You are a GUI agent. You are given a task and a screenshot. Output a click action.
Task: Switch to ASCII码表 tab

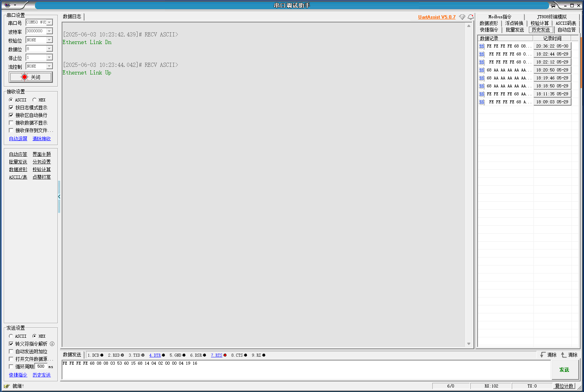(566, 23)
